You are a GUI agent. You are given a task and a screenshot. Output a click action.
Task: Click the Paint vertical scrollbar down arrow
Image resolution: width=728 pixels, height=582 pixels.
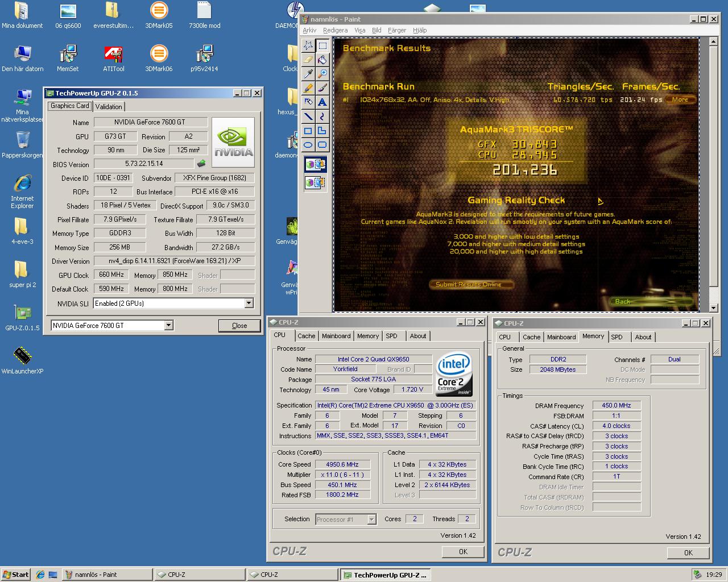click(714, 308)
